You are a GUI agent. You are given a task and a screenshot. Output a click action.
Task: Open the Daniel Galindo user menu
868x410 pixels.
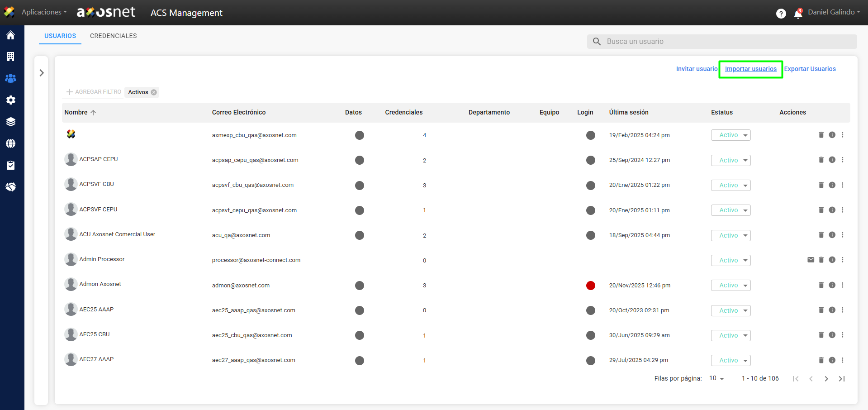(x=834, y=12)
